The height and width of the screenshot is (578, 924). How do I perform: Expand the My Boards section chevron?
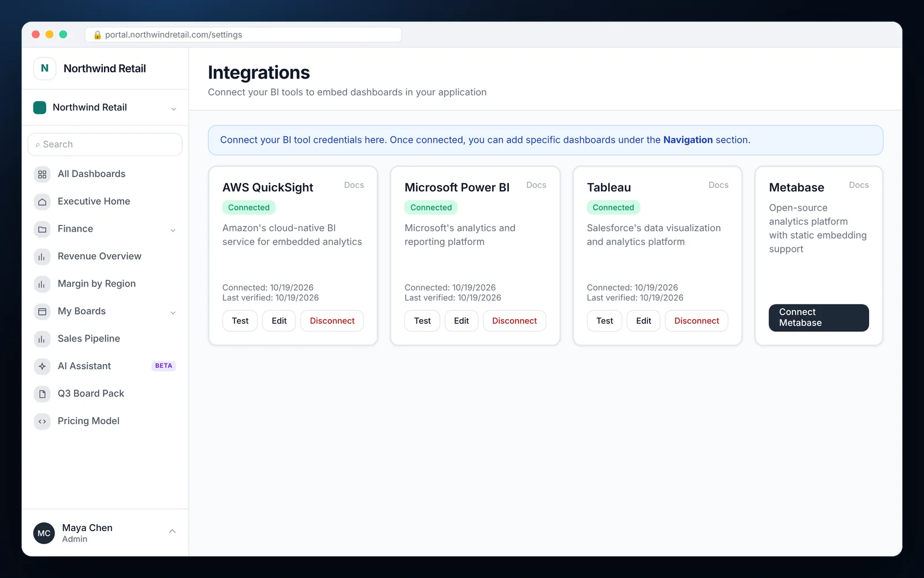[173, 313]
